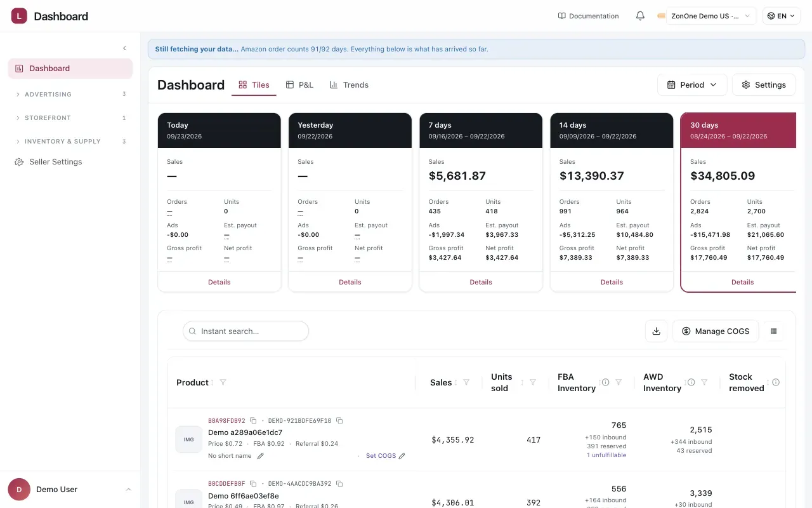
Task: Open the notifications bell
Action: [x=640, y=16]
